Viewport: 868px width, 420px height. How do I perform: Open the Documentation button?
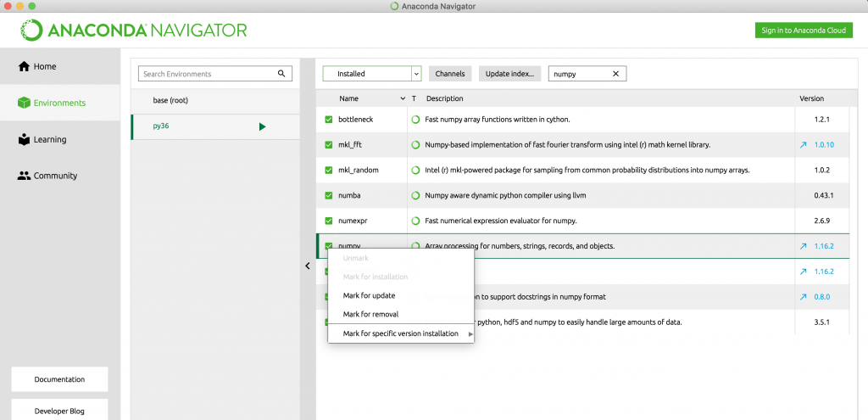coord(60,379)
